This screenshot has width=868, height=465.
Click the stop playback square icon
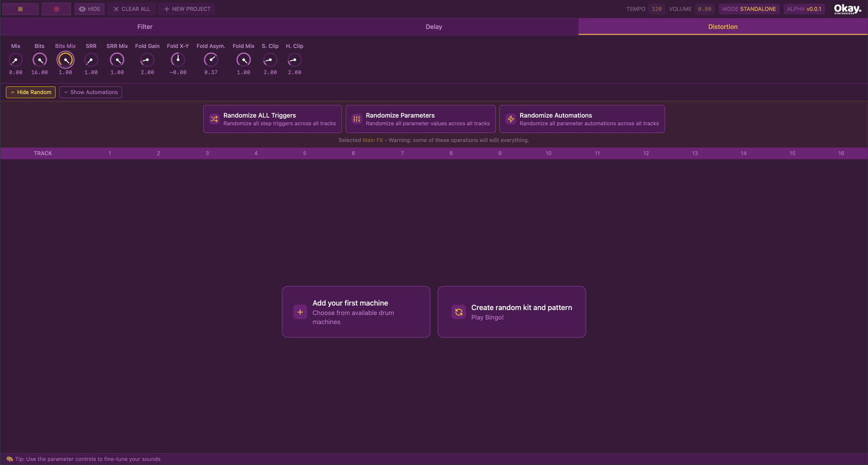click(x=21, y=9)
